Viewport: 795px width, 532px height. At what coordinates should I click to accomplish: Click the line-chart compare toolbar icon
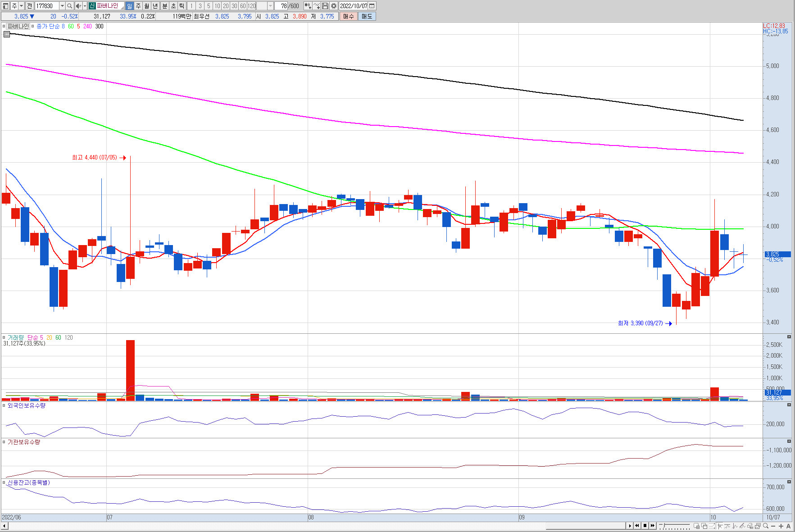[317, 6]
